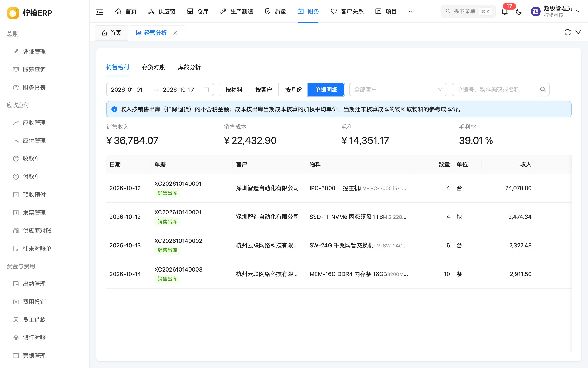
Task: Open 收款单 in sidebar
Action: coord(45,159)
